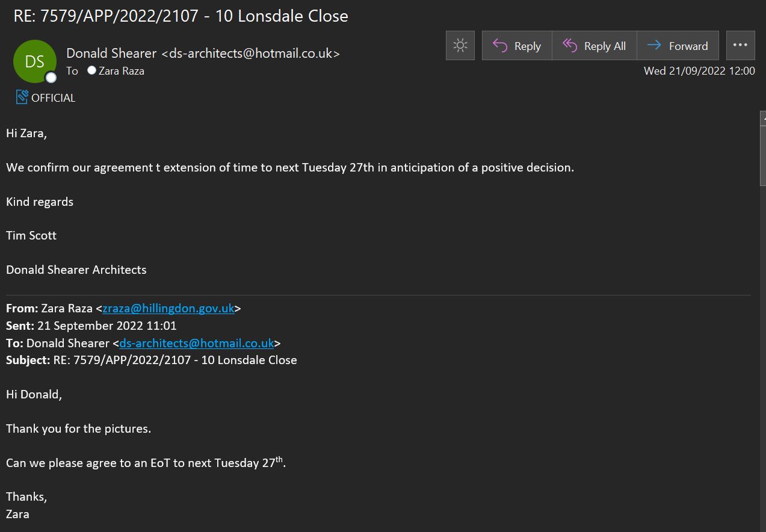Click the email subject heading

[x=181, y=16]
